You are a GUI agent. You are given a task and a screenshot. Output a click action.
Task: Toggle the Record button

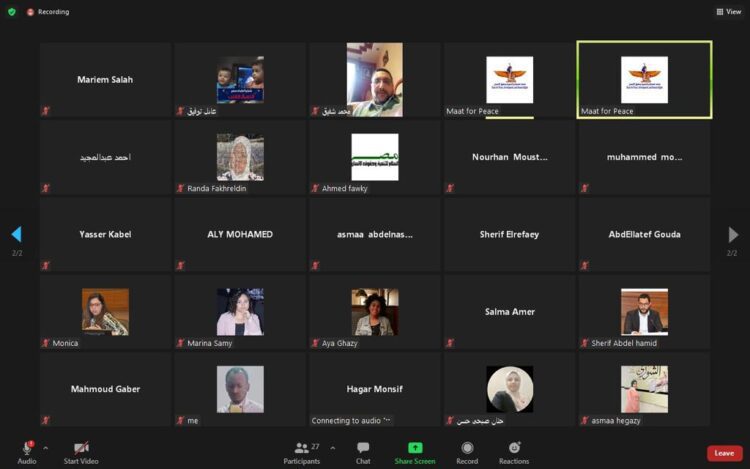click(467, 452)
